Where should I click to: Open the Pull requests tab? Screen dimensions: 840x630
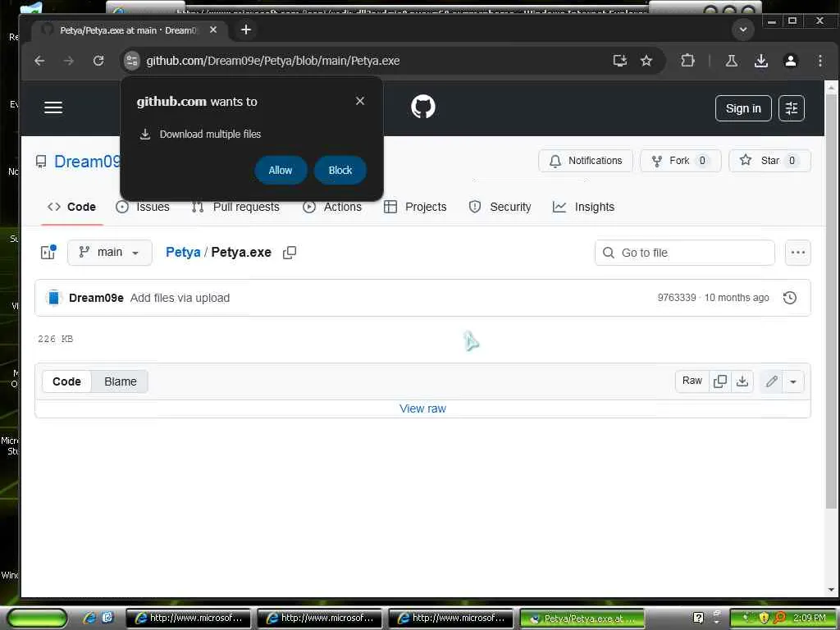pyautogui.click(x=235, y=207)
